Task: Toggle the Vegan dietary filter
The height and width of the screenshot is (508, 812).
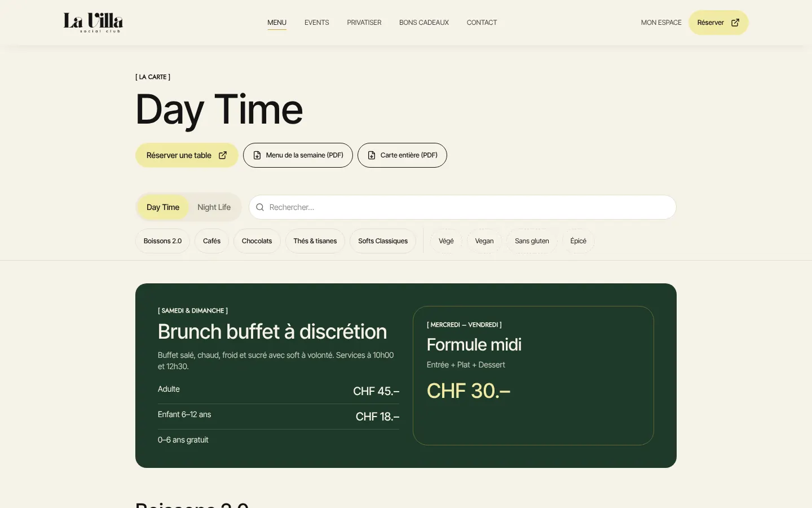Action: 484,241
